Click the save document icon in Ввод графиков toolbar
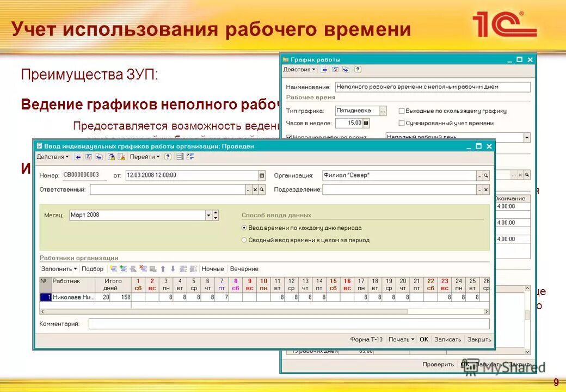The height and width of the screenshot is (392, 566). click(x=112, y=157)
